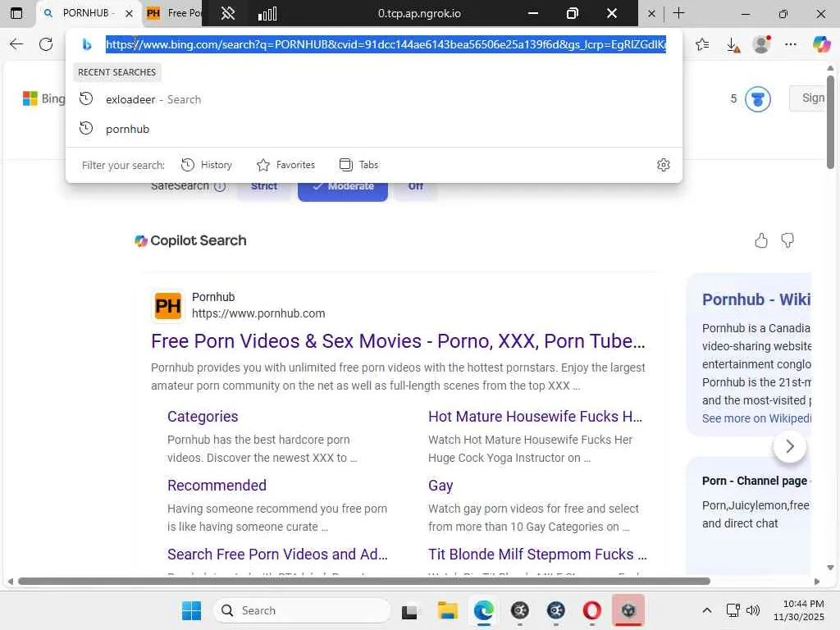Go back with the browser back arrow
This screenshot has width=840, height=630.
16,44
